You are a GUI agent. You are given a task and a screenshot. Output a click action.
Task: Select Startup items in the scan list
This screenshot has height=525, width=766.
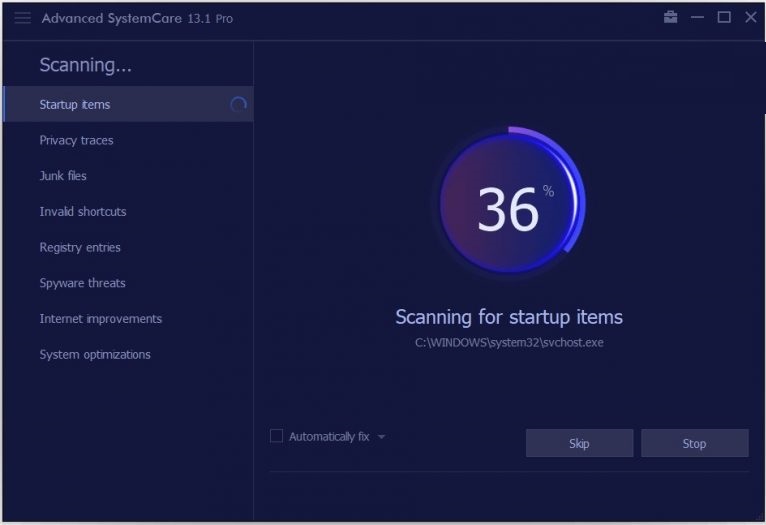tap(128, 104)
